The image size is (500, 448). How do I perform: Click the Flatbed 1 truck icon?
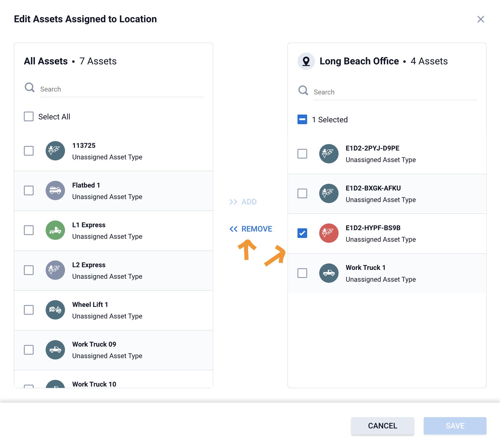[55, 190]
